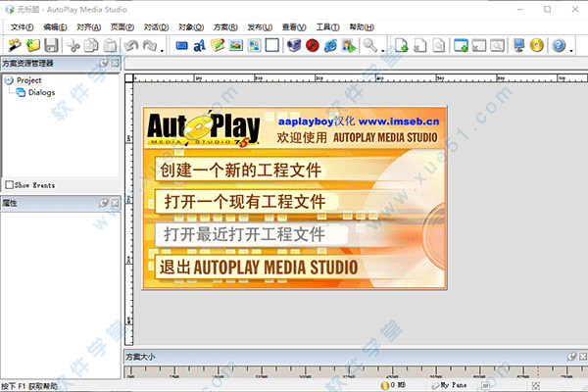Click the 0 MB status bar entry
Screen dimensions: 588x392
393,385
